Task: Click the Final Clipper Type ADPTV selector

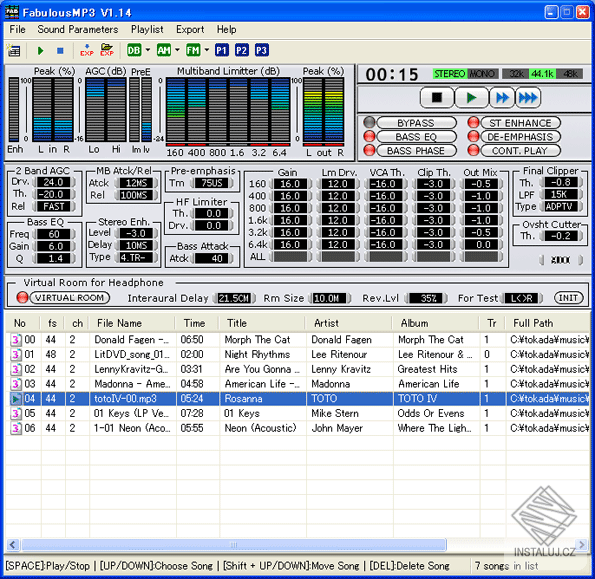Action: click(x=561, y=206)
